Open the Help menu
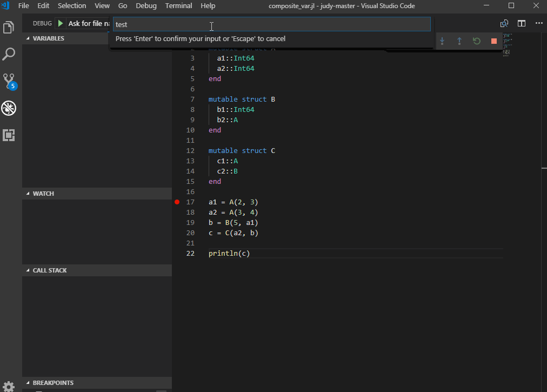The height and width of the screenshot is (392, 547). [x=208, y=5]
